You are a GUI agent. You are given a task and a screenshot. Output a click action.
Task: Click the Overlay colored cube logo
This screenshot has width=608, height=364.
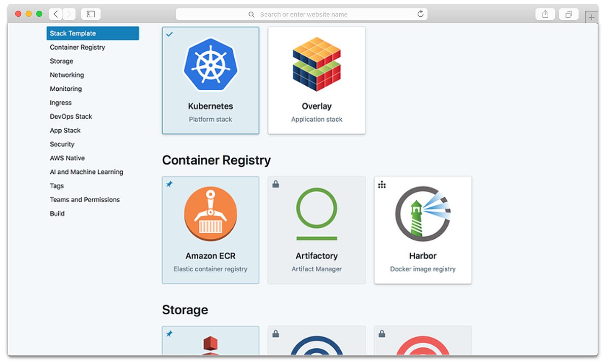[317, 64]
